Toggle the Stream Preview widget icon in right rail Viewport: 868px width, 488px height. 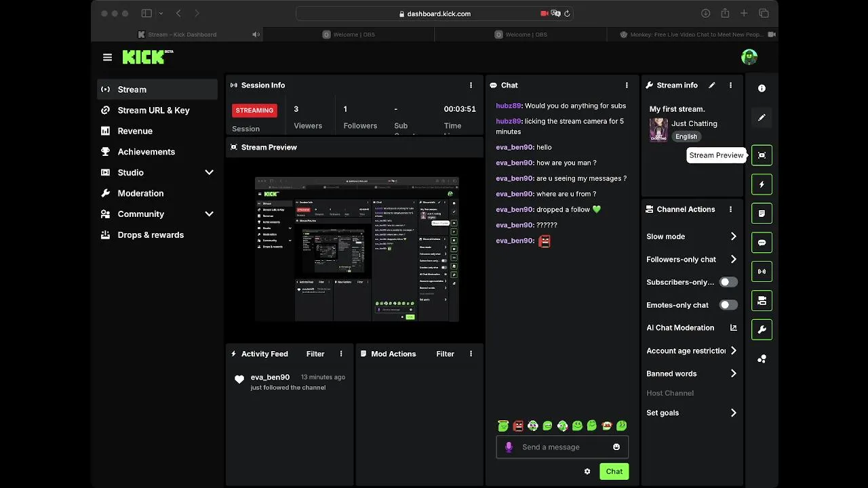[762, 155]
